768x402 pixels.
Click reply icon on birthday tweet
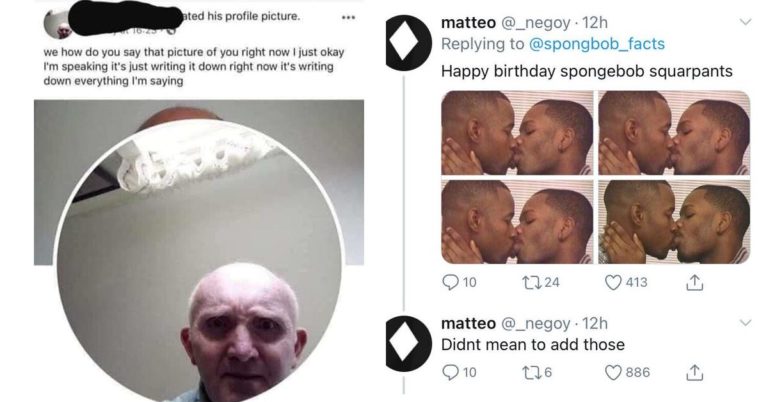pyautogui.click(x=450, y=282)
